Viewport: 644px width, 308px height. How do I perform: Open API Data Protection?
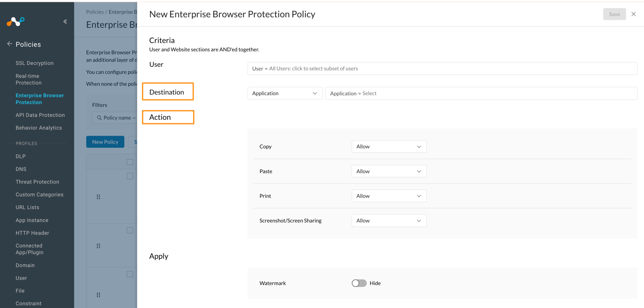pyautogui.click(x=40, y=115)
